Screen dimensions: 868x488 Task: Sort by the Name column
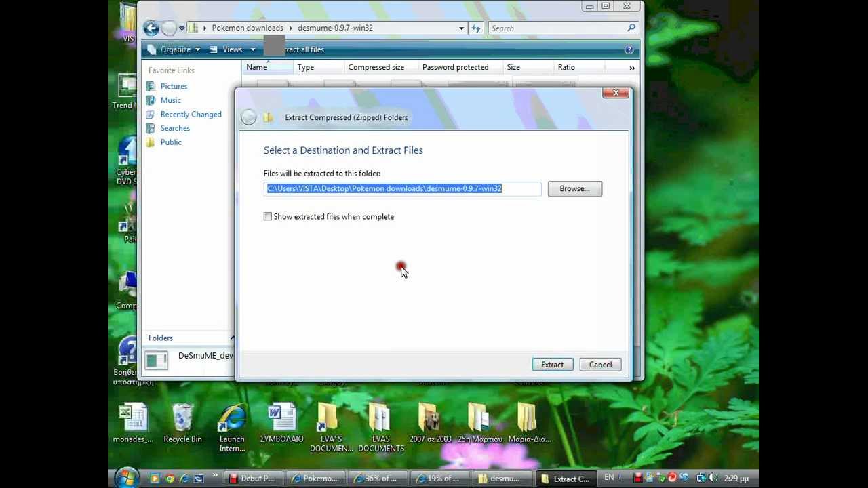[268, 67]
